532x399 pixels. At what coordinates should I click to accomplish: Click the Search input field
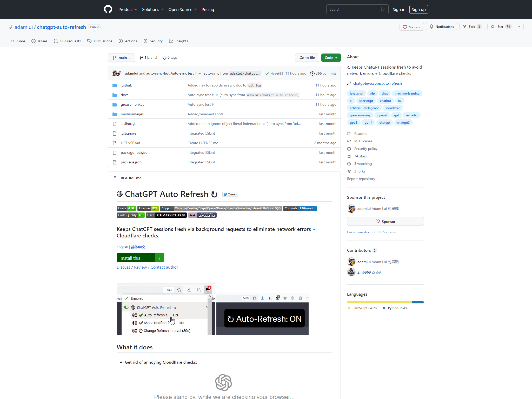click(357, 9)
